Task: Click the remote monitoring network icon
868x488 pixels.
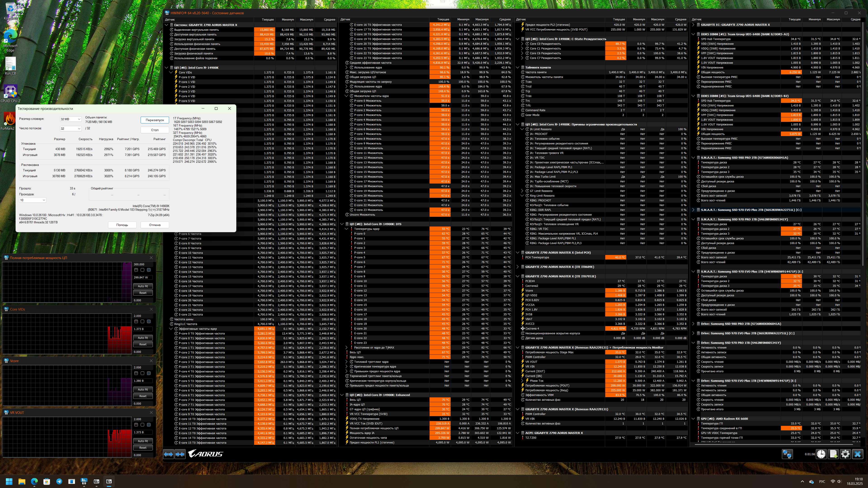Action: [787, 454]
